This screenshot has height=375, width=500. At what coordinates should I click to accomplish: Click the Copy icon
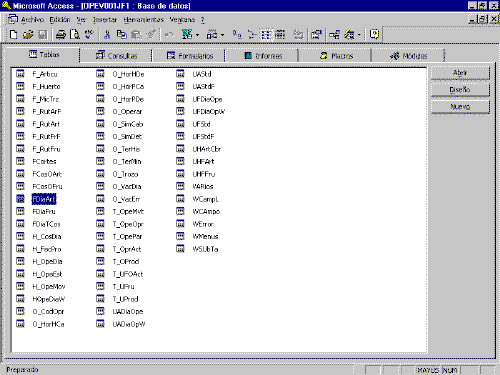[122, 34]
